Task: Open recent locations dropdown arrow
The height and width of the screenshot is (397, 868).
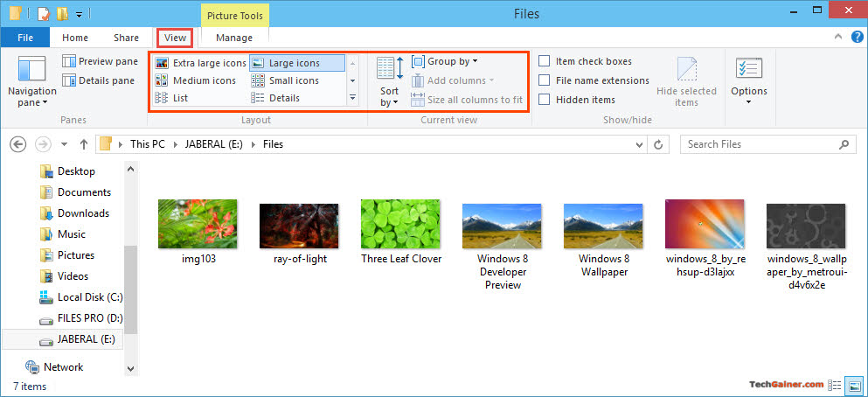Action: (64, 144)
